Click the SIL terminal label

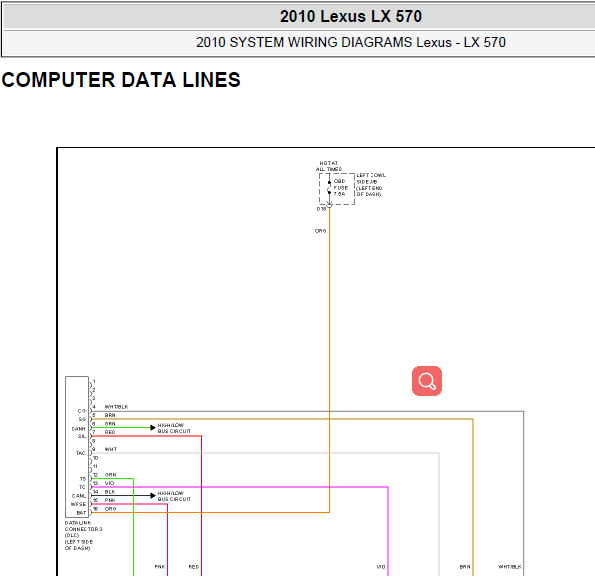tap(82, 436)
